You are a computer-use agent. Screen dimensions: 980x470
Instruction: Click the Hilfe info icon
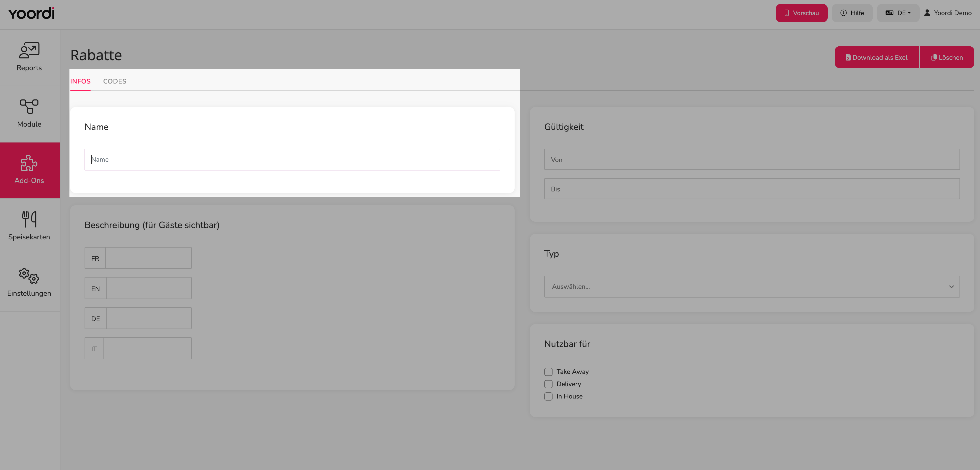[x=843, y=13]
